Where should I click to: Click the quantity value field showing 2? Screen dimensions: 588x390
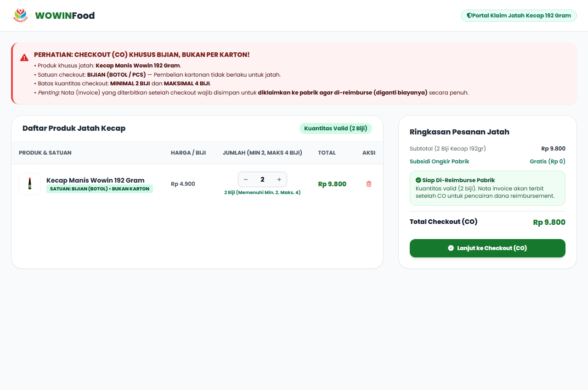click(x=262, y=179)
